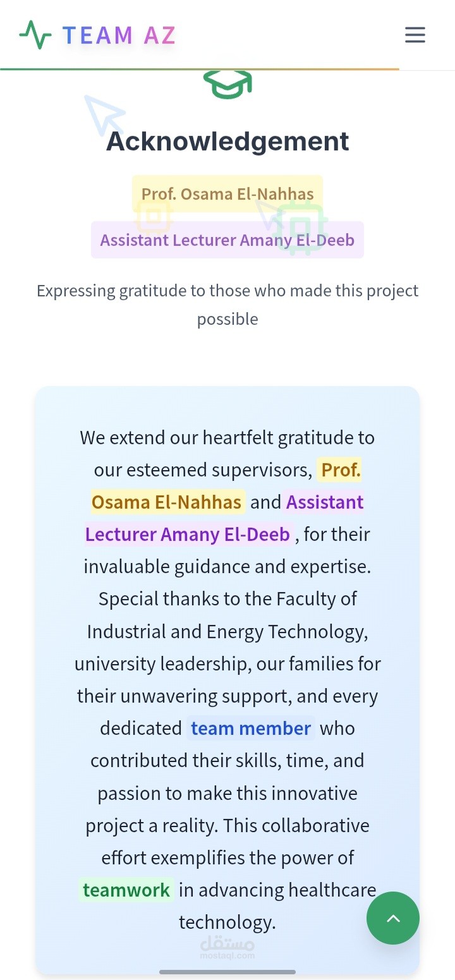The image size is (455, 980).
Task: Click highlighted "Osama El-Nahhas" in the paragraph
Action: coord(167,502)
